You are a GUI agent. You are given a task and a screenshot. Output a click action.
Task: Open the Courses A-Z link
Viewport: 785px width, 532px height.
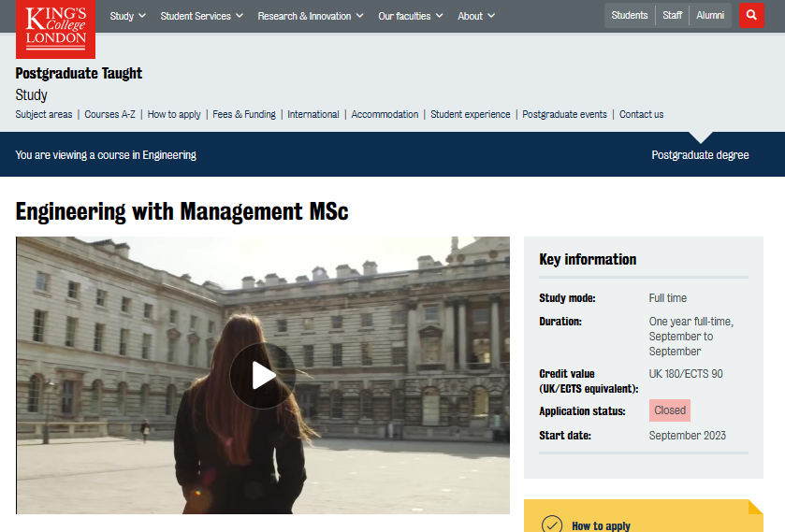pos(109,115)
